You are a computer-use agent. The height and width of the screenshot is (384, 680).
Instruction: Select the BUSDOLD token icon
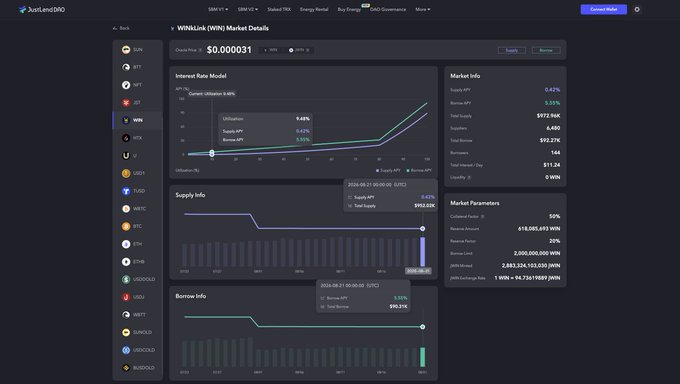point(126,368)
